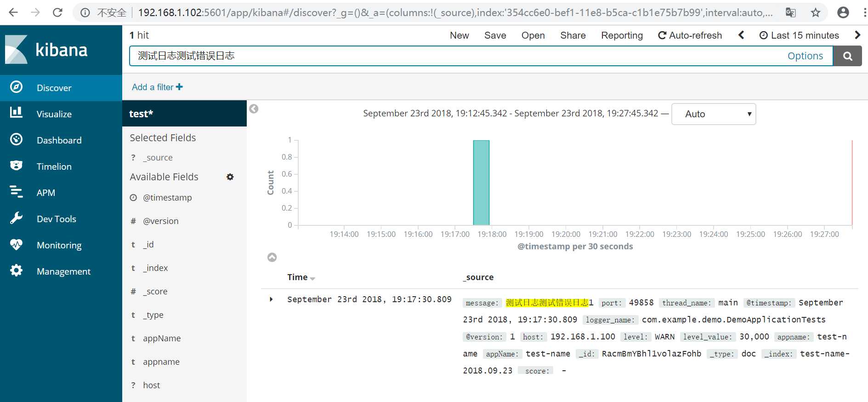This screenshot has height=402, width=868.
Task: Open the Visualize bar chart icon
Action: point(17,112)
